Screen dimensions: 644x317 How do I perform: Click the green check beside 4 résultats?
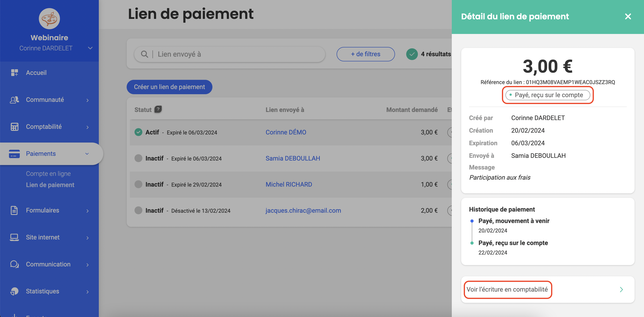[412, 54]
